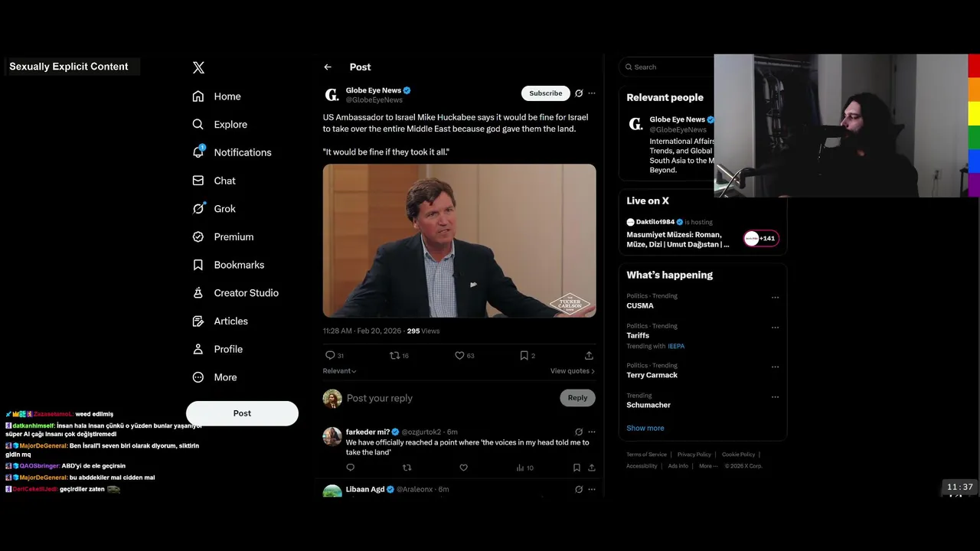Open View quotes link

573,371
